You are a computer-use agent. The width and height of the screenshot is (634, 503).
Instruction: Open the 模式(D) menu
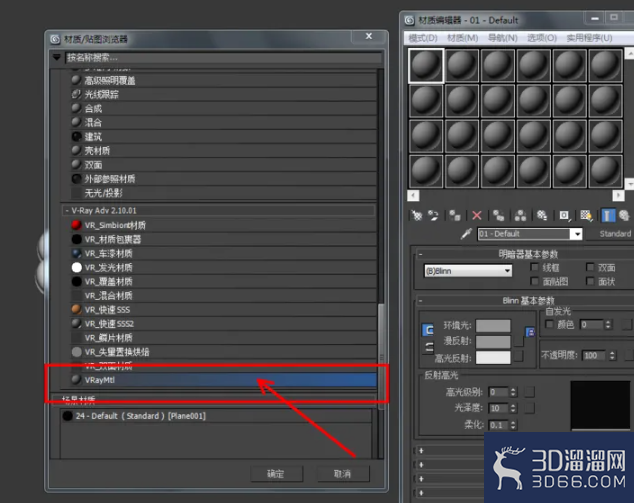(423, 38)
